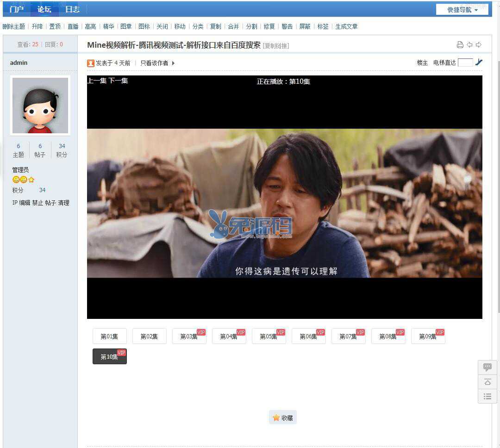Click the 收藏 favorite button

click(x=283, y=417)
